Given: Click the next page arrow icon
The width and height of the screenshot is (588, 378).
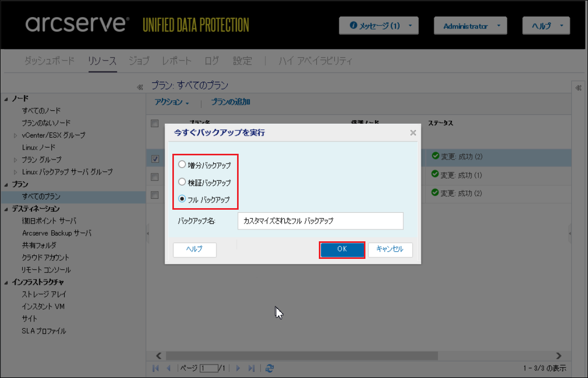Looking at the screenshot, I should [238, 368].
